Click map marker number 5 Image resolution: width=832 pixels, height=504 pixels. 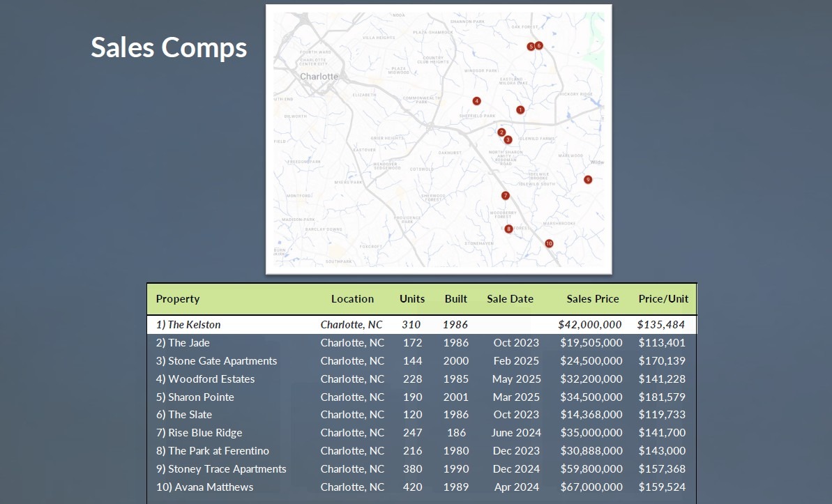click(531, 46)
